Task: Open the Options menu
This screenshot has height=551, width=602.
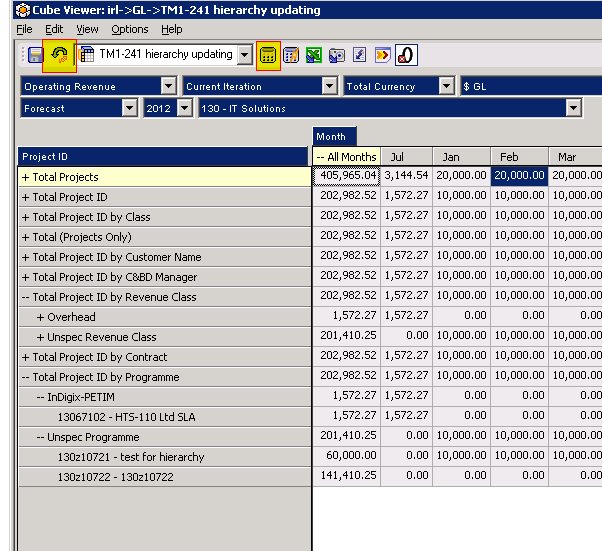Action: 130,29
